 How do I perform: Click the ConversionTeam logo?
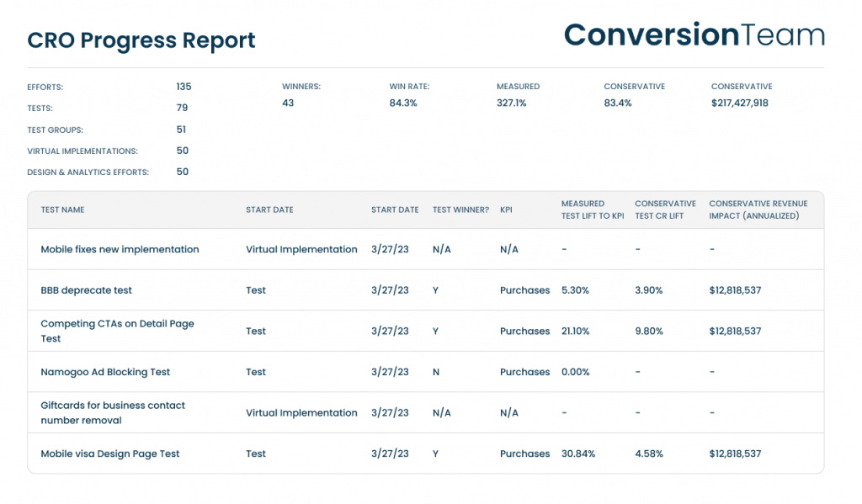click(x=693, y=35)
